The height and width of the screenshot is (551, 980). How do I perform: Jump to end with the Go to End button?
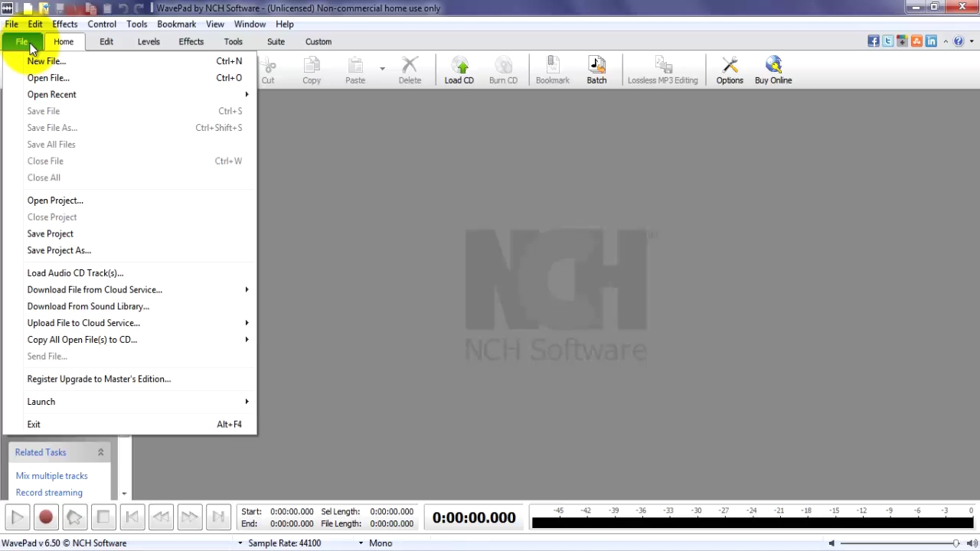[218, 517]
